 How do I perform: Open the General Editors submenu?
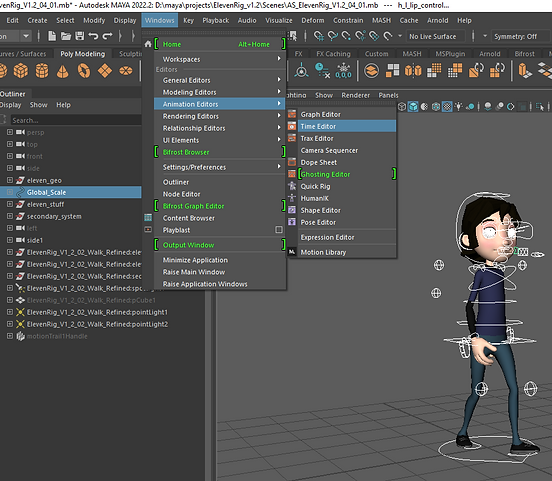point(220,80)
